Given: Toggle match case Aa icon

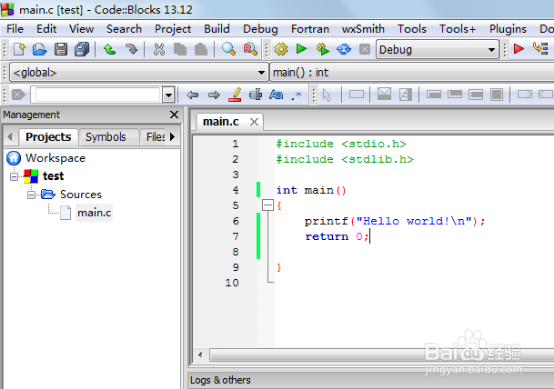Looking at the screenshot, I should (x=276, y=95).
